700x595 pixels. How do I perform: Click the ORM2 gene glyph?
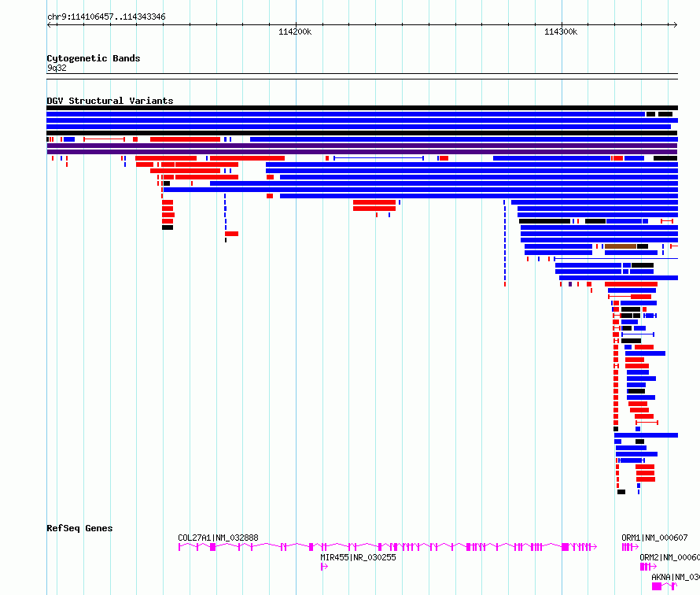pyautogui.click(x=648, y=567)
